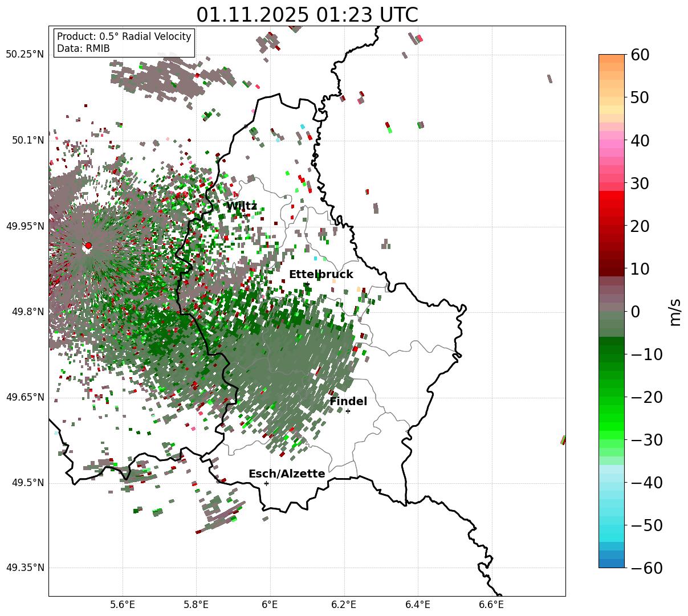Click the 6°E longitude tick label
This screenshot has width=688, height=616.
(x=270, y=605)
